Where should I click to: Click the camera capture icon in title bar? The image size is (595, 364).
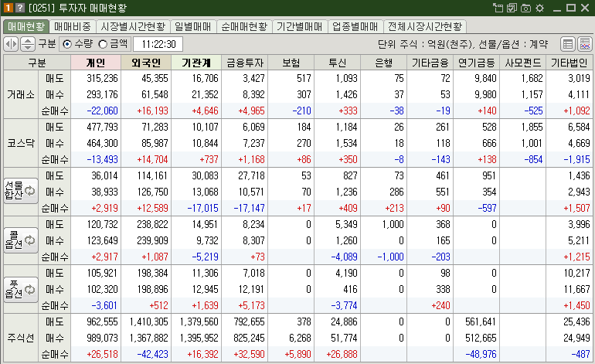coord(525,8)
